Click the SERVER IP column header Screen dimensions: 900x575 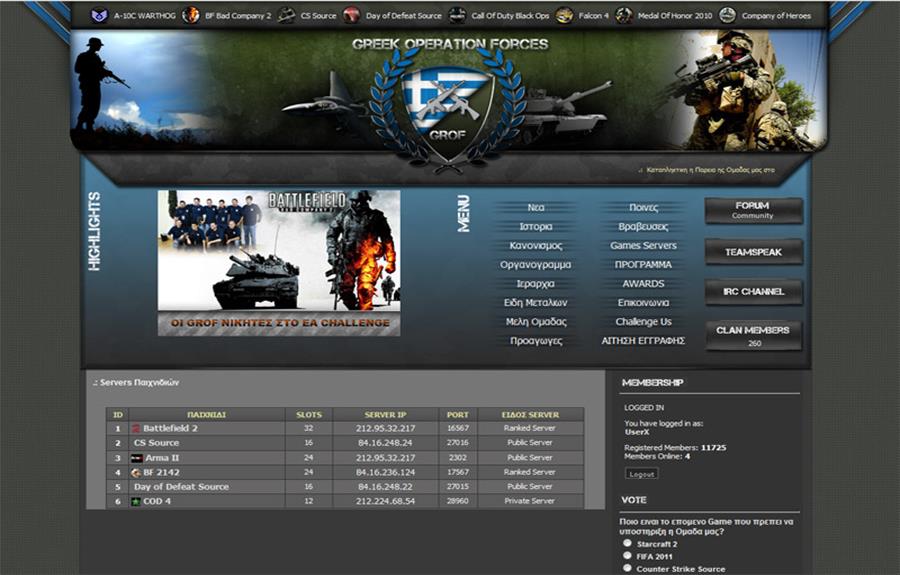[385, 414]
